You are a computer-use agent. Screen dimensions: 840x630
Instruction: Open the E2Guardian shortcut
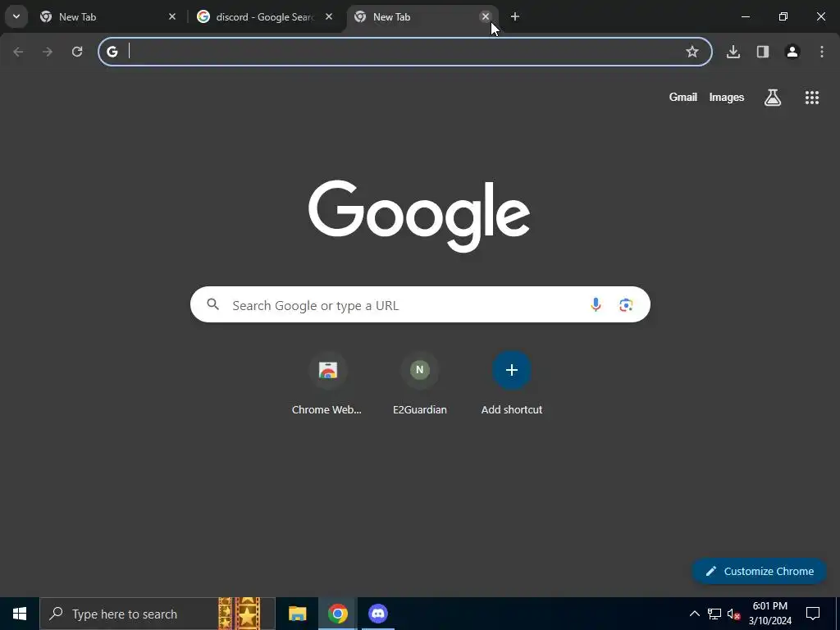tap(419, 384)
